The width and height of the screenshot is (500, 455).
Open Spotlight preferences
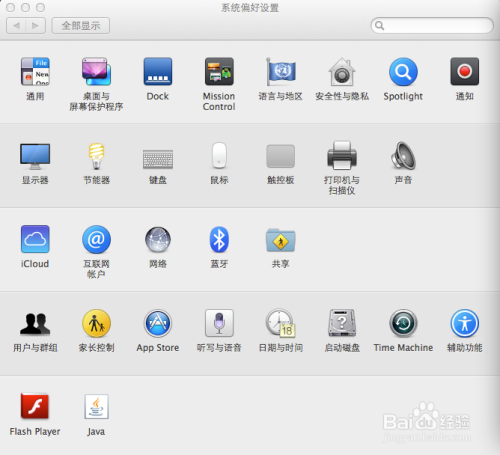403,72
